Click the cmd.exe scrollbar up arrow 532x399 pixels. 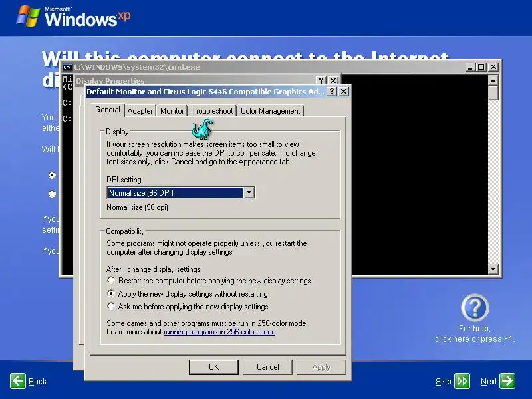(x=493, y=80)
